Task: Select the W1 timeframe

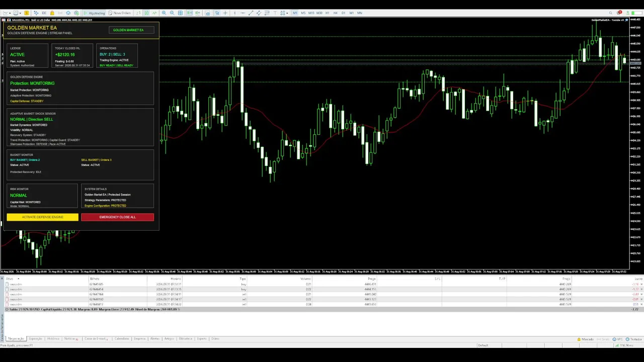Action: (x=351, y=13)
